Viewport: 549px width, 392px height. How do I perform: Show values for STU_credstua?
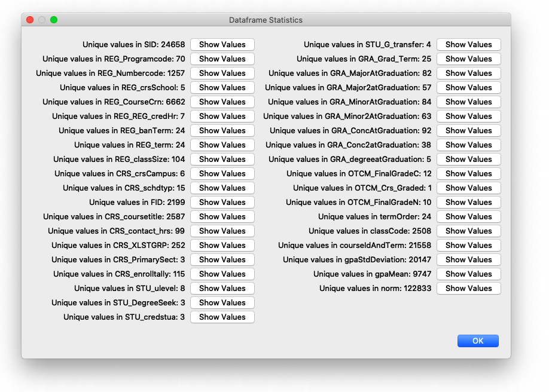(222, 317)
